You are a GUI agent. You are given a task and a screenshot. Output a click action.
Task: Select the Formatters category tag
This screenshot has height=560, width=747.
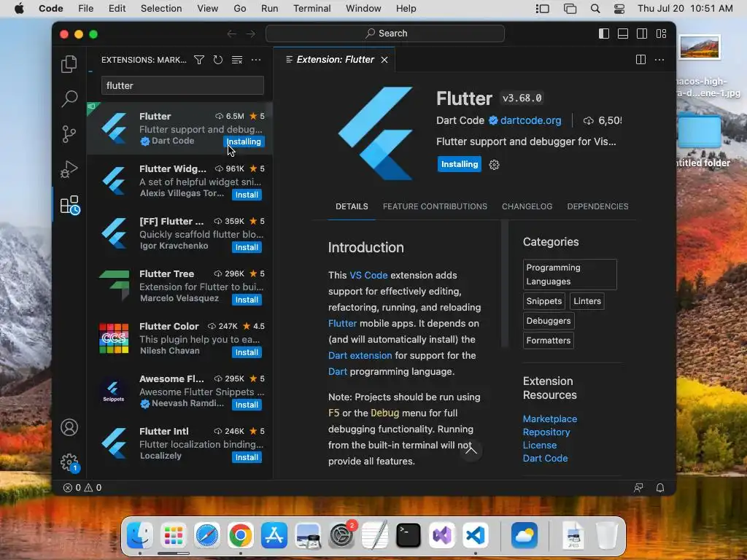tap(549, 341)
